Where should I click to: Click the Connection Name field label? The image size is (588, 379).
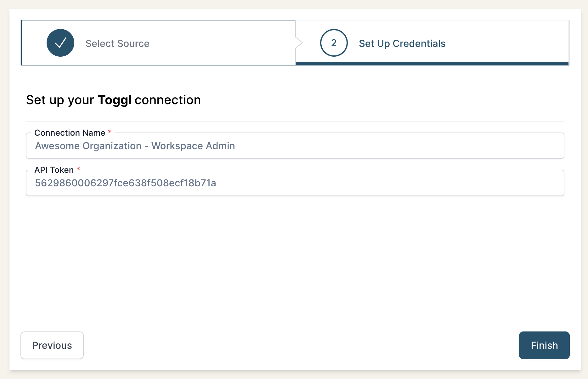click(x=70, y=133)
